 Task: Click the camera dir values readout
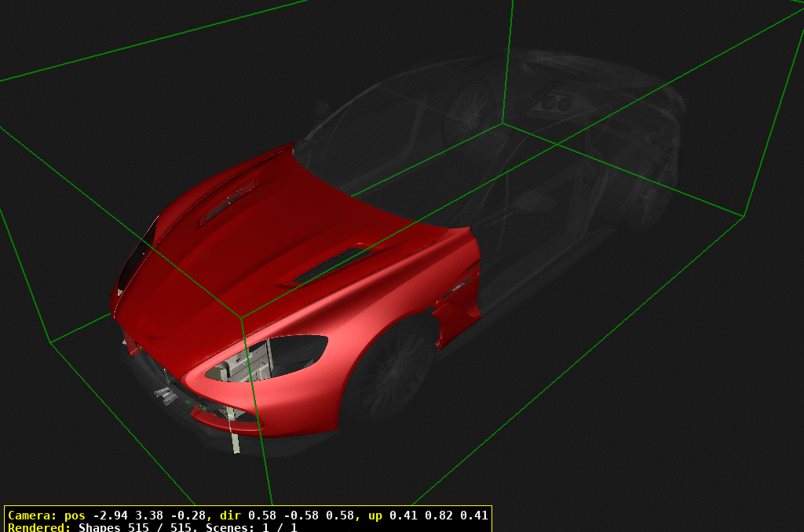pyautogui.click(x=301, y=516)
